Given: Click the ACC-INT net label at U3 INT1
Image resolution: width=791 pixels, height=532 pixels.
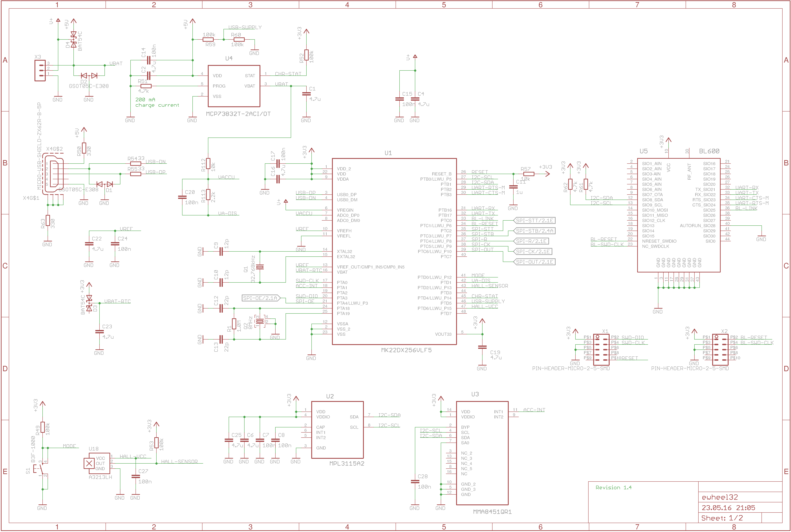Looking at the screenshot, I should click(534, 410).
